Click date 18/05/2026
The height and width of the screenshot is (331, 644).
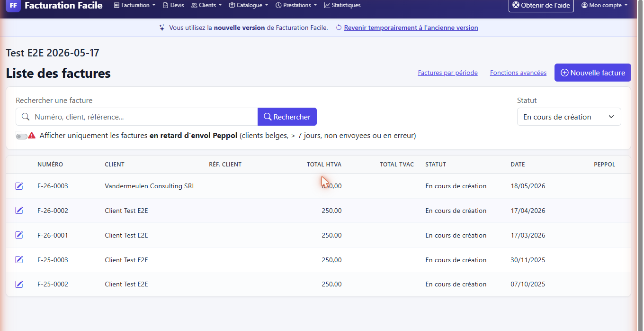pos(528,186)
